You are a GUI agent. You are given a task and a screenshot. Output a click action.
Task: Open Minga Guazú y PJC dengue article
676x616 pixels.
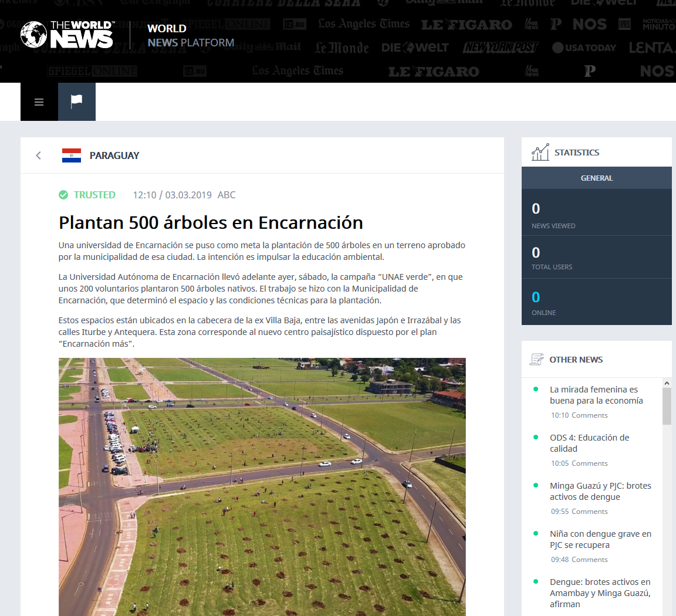click(x=600, y=491)
